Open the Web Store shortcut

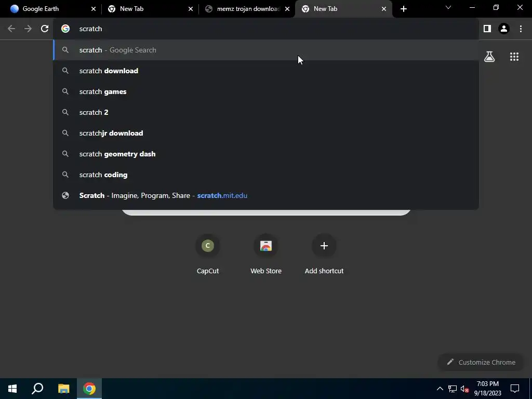pos(266,255)
